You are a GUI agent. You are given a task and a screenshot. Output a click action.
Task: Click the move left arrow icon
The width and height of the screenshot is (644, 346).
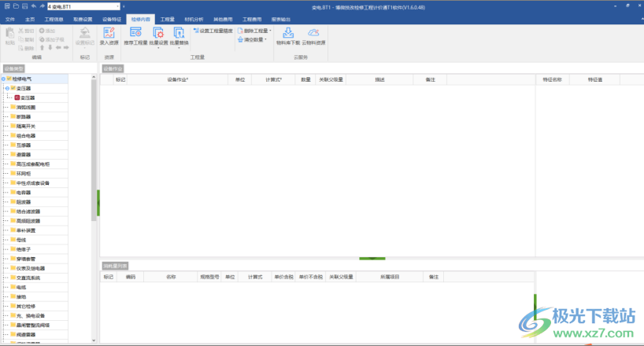coord(58,48)
